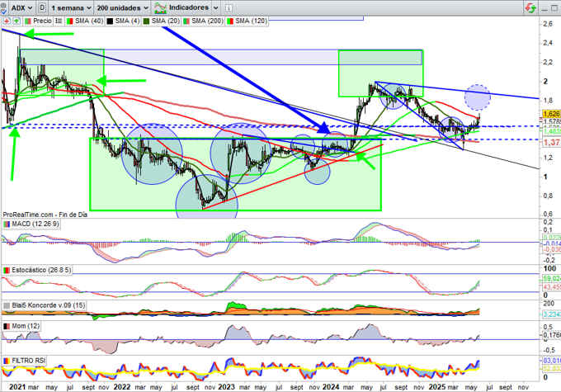Click the MACD panel color icon
Viewport: 561px width, 392px height.
coord(7,224)
